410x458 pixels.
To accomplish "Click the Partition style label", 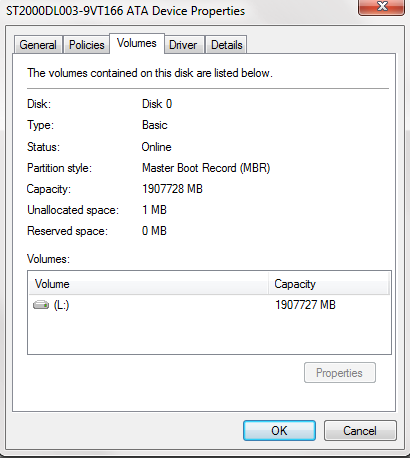I will (59, 168).
